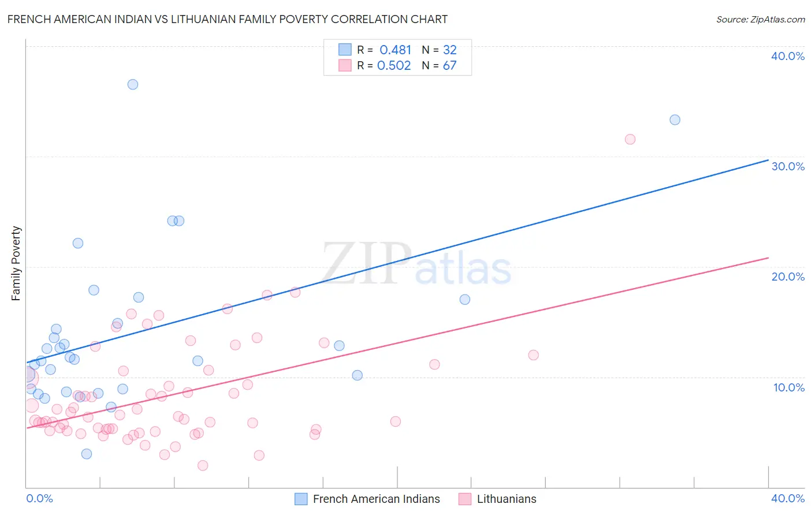Click the pink data point near 31%
The image size is (812, 515).
click(x=630, y=139)
